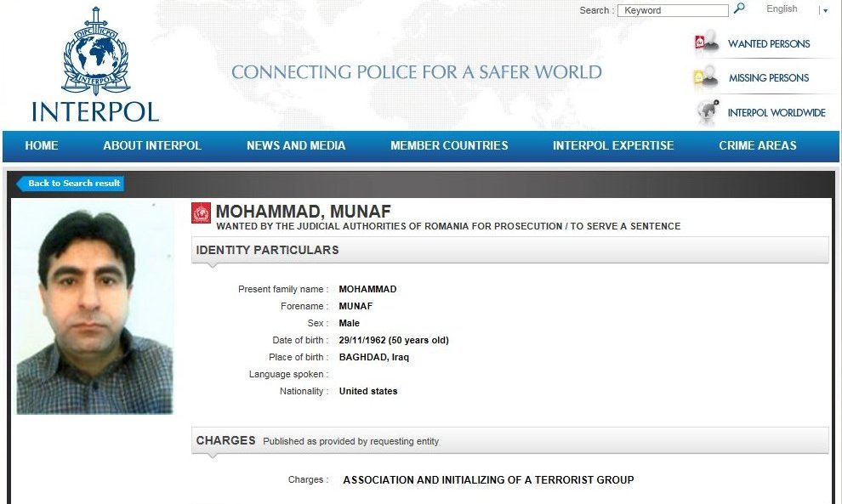Open the INTERPOL WORLDWIDE link
The width and height of the screenshot is (842, 504).
click(777, 113)
